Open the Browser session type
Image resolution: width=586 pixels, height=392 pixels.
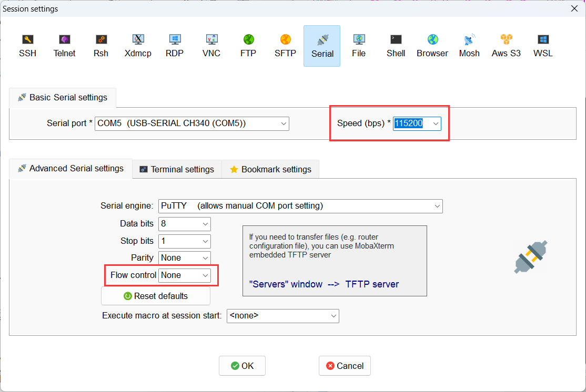(432, 45)
